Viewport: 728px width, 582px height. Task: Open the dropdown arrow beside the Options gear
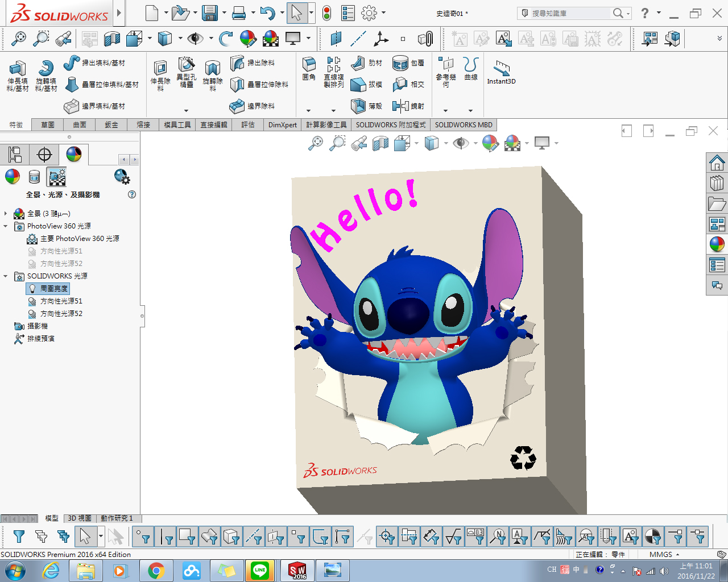click(383, 13)
